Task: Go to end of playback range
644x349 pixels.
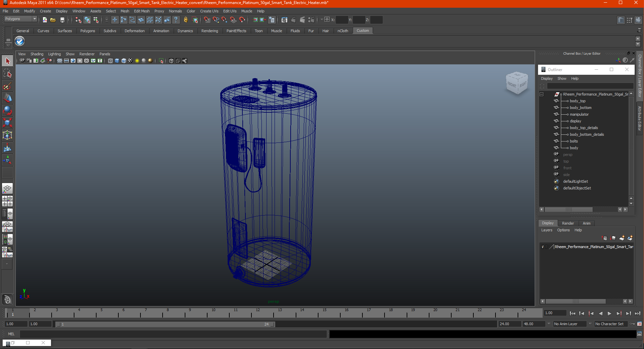Action: (x=638, y=313)
